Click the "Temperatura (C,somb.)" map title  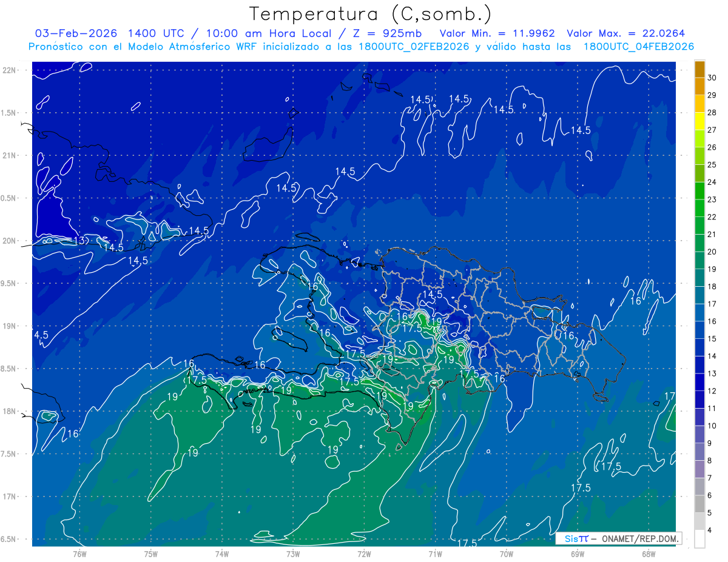pos(370,14)
